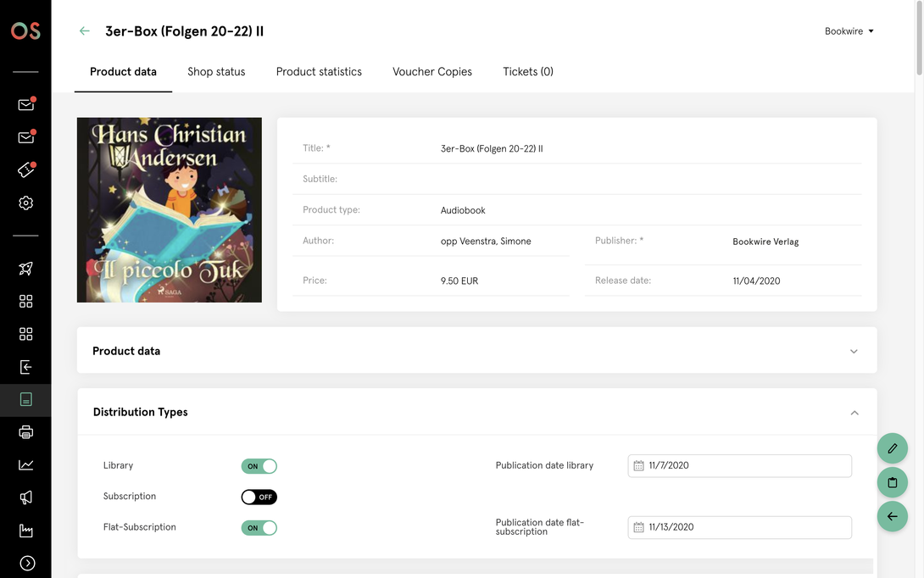Click the back arrow next to title
The width and height of the screenshot is (924, 578).
click(84, 31)
